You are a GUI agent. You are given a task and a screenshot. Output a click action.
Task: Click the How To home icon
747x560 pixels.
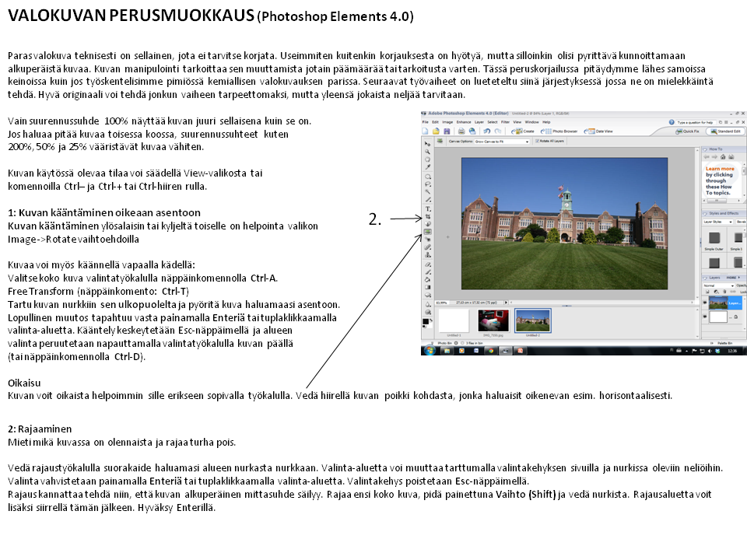pos(723,156)
